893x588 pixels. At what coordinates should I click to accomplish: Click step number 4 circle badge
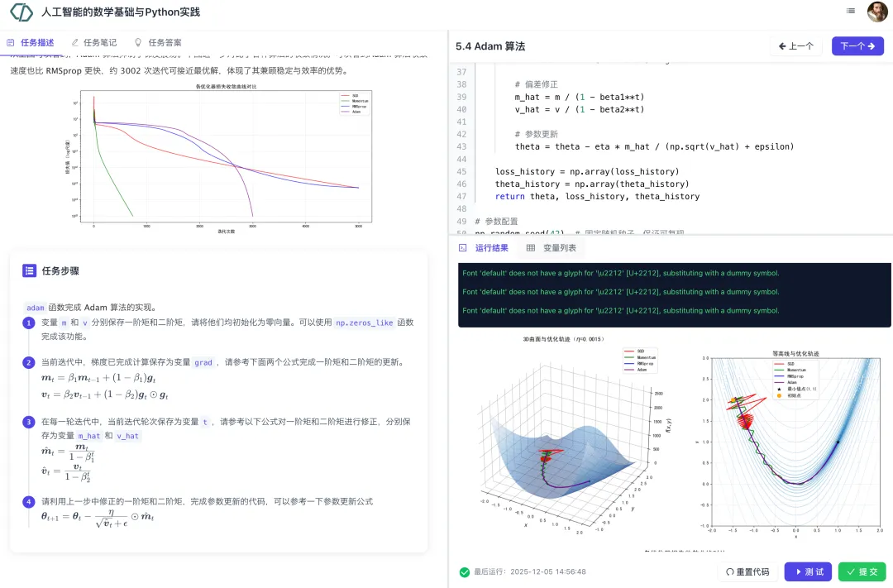click(x=28, y=501)
